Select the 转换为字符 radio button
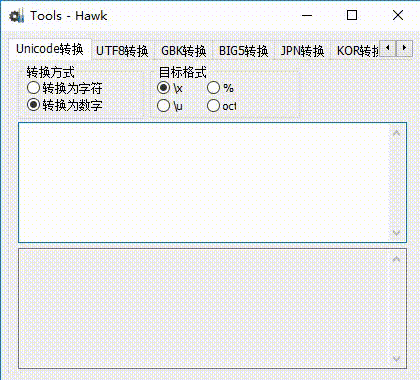The image size is (420, 380). coord(64,88)
